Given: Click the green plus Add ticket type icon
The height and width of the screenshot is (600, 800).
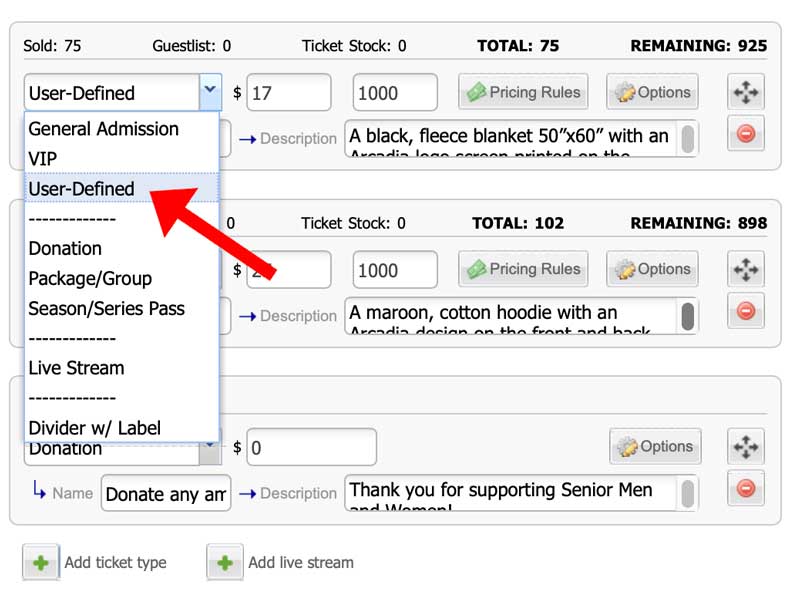Looking at the screenshot, I should tap(41, 562).
